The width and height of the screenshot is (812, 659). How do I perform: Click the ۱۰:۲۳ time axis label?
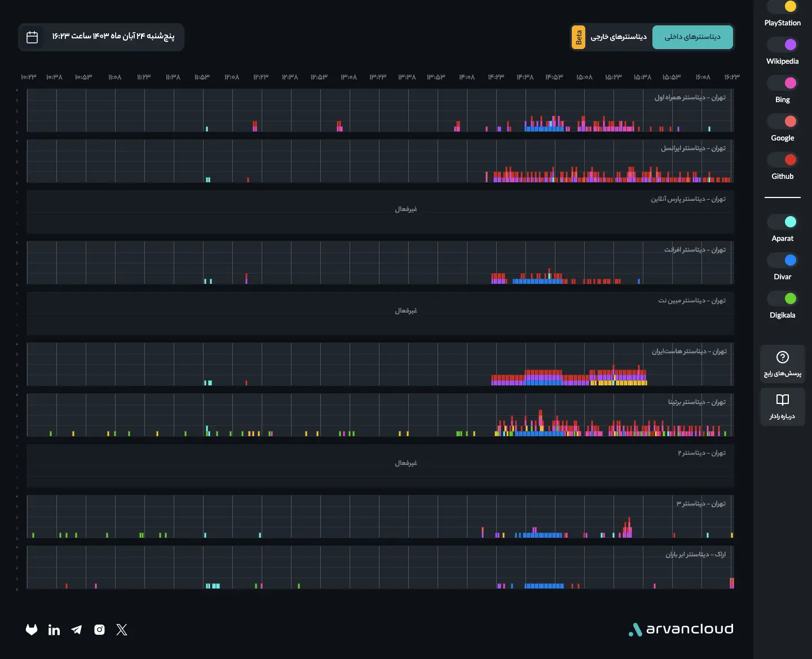[x=28, y=77]
